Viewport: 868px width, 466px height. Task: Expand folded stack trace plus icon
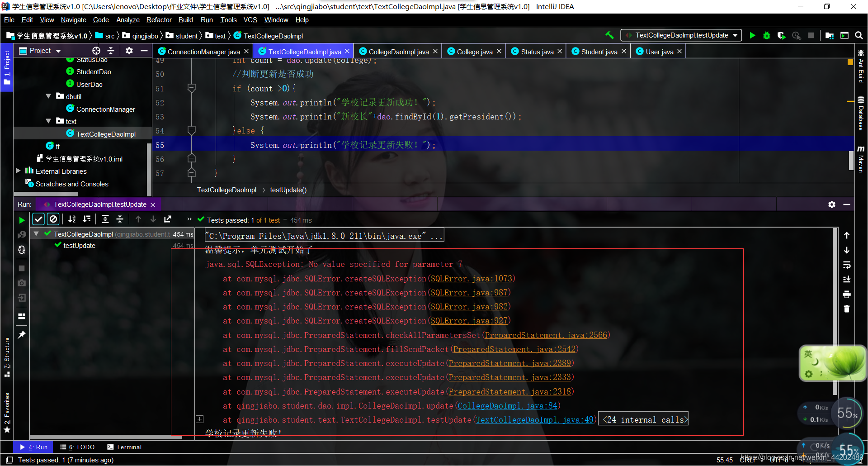click(x=199, y=419)
